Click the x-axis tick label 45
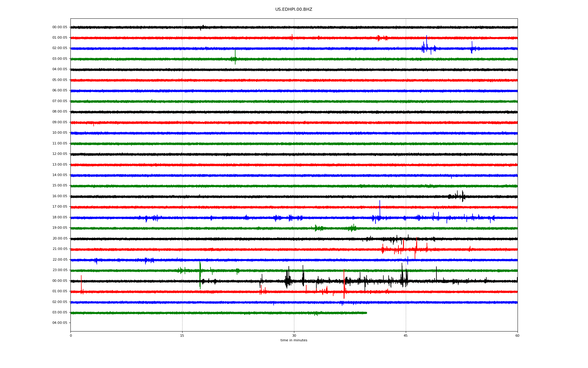 405,336
